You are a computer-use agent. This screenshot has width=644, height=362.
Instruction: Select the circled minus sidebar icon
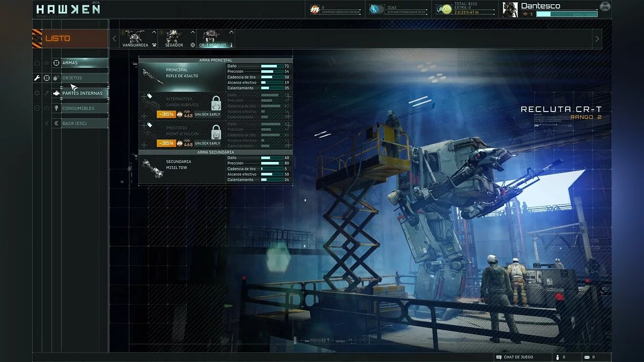tap(37, 108)
